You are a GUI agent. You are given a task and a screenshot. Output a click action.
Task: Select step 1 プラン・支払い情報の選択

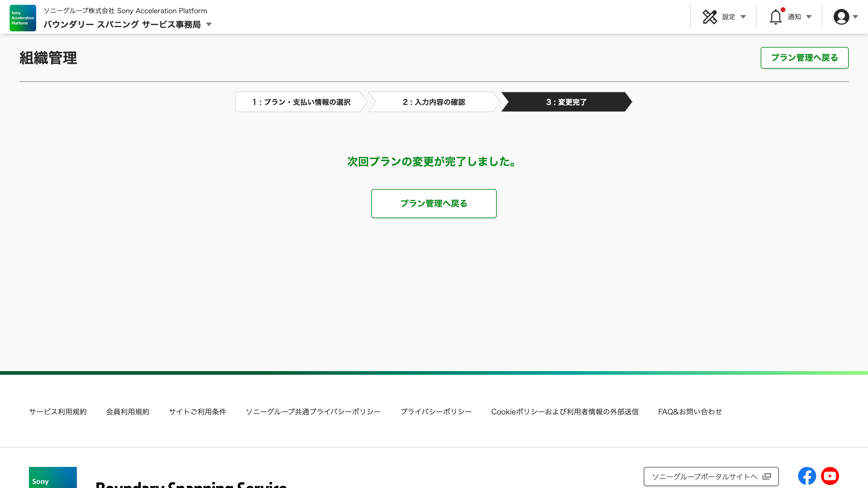(301, 102)
